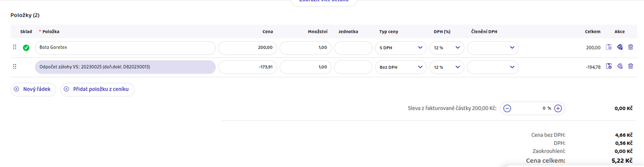Click quantity field in Bota Goretex row
This screenshot has height=167, width=644.
pos(305,48)
